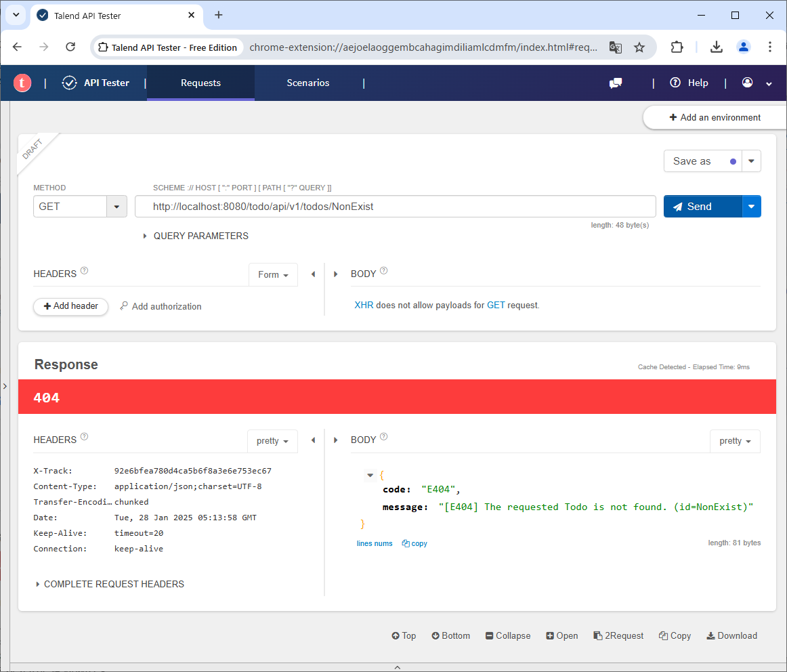
Task: Toggle lines nums in response body
Action: point(375,543)
